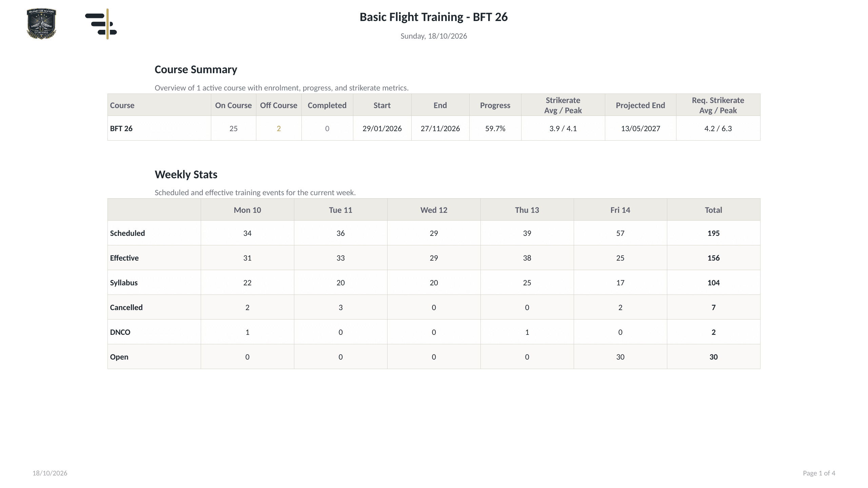
Task: Click the highlighted Off Course value '2'
Action: click(x=279, y=128)
